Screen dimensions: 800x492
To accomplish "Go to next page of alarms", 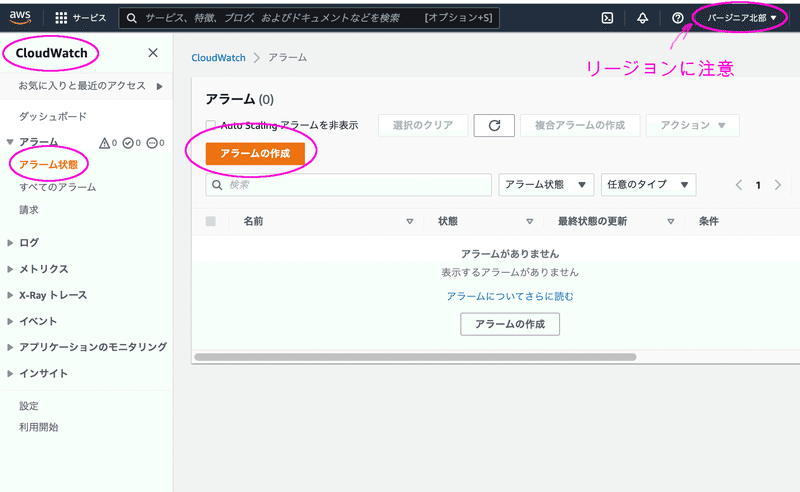I will tap(778, 185).
